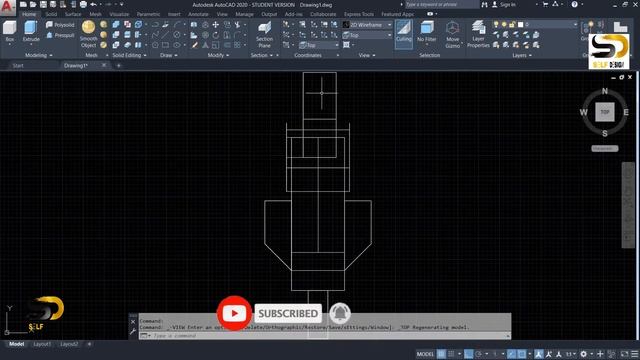The width and height of the screenshot is (640, 360).
Task: Toggle snap mode in status bar
Action: click(451, 354)
